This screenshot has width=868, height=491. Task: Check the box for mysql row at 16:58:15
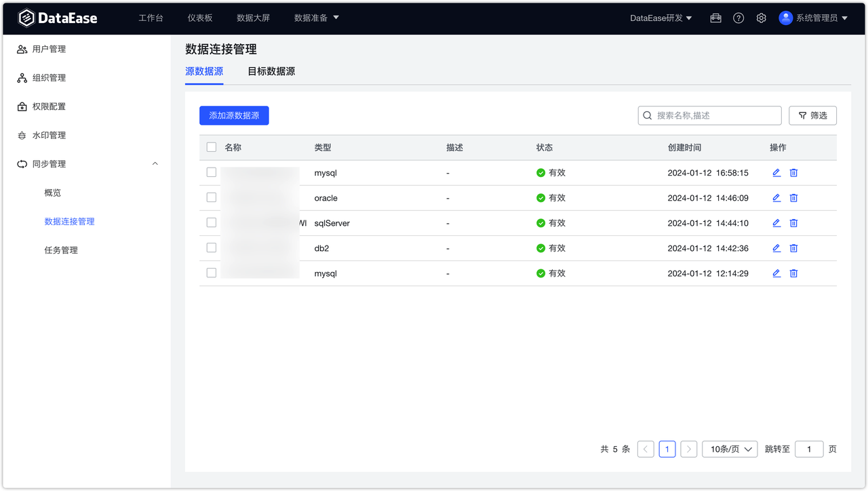pyautogui.click(x=212, y=172)
